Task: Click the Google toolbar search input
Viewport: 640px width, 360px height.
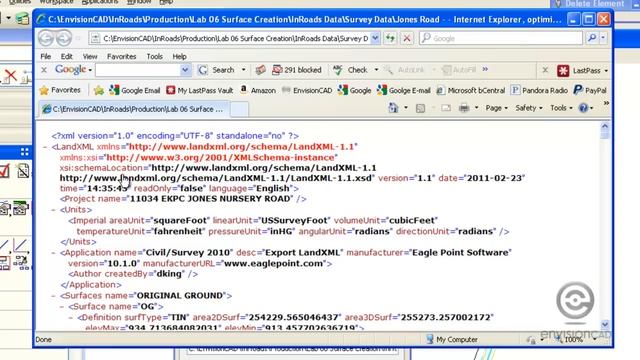Action: coord(138,70)
